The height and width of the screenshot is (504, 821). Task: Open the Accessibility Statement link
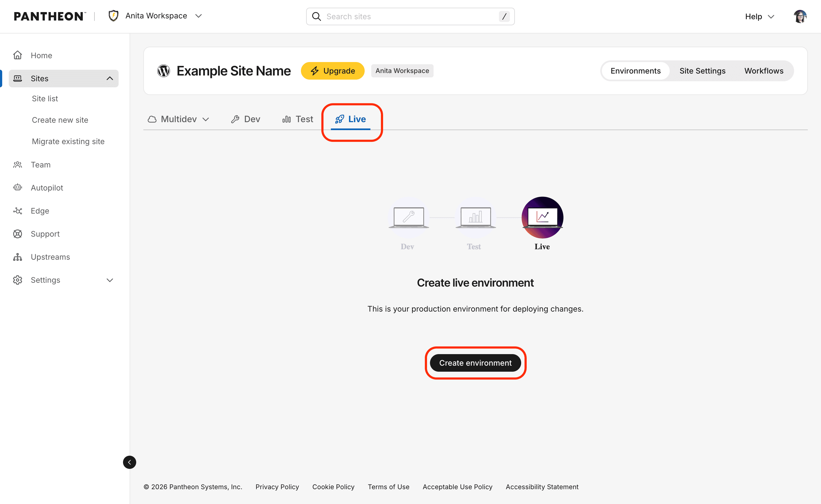pyautogui.click(x=542, y=487)
